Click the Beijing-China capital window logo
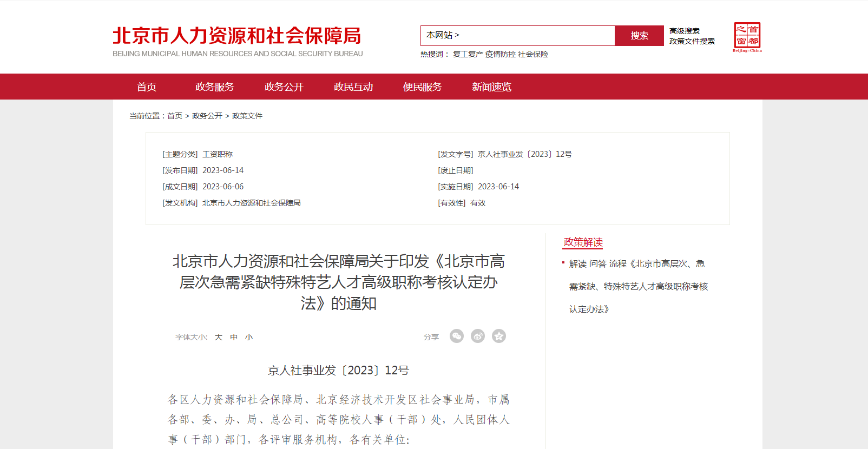The image size is (868, 449). pos(747,37)
